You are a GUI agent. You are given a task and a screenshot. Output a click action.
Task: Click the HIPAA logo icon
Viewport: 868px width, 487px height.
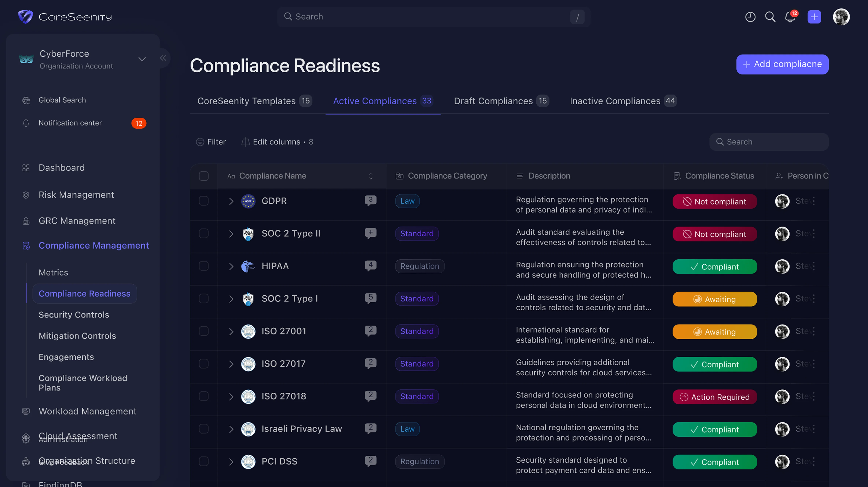[248, 266]
